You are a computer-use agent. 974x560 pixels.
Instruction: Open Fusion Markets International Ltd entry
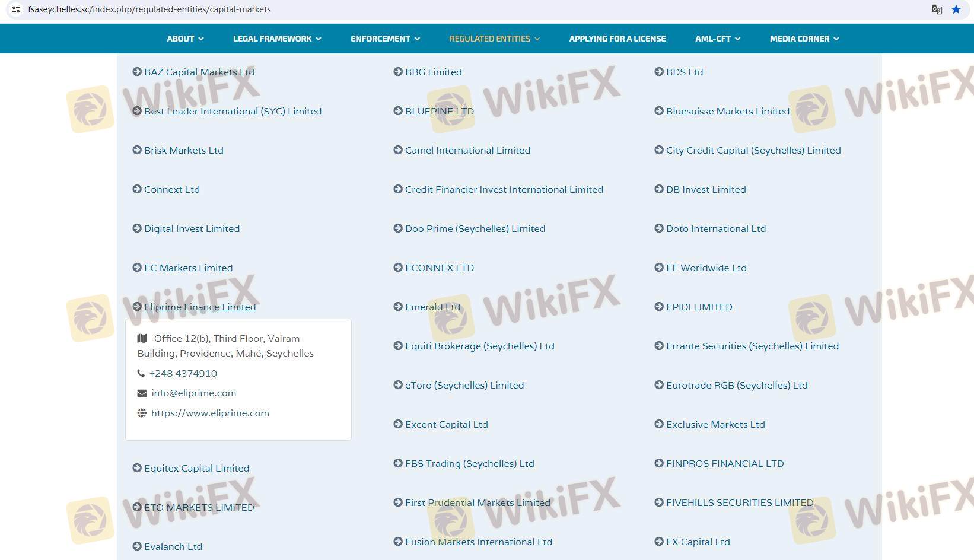[x=479, y=542]
